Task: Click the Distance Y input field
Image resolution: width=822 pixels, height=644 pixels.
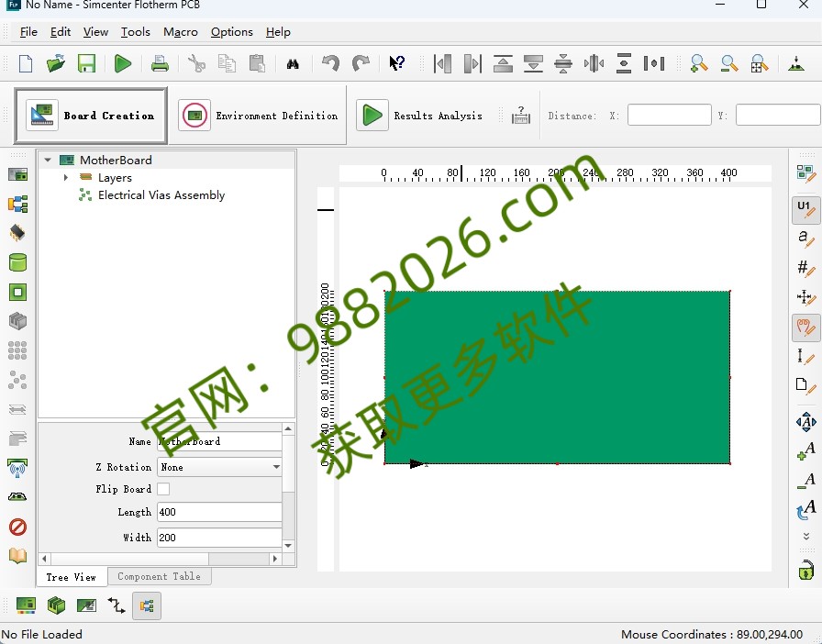Action: click(778, 115)
